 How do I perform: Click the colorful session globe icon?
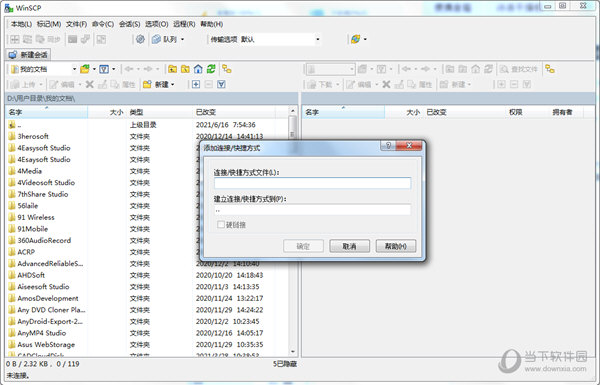click(355, 39)
